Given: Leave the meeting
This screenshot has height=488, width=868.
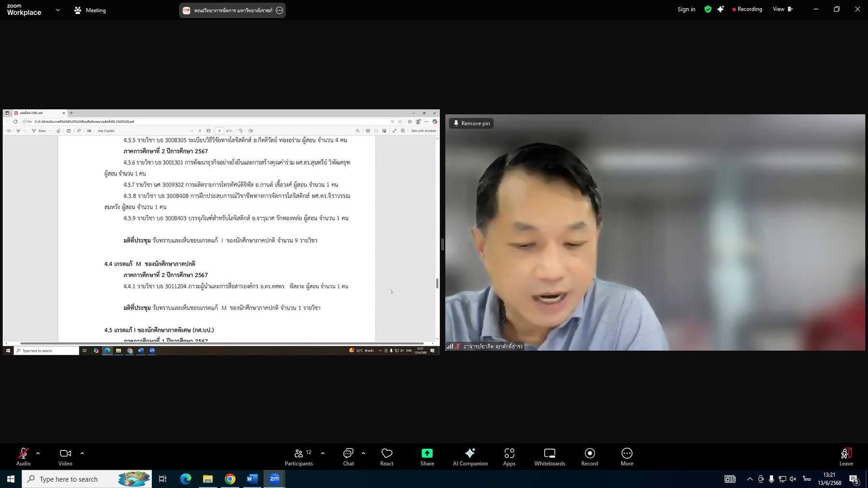Looking at the screenshot, I should pos(846,457).
